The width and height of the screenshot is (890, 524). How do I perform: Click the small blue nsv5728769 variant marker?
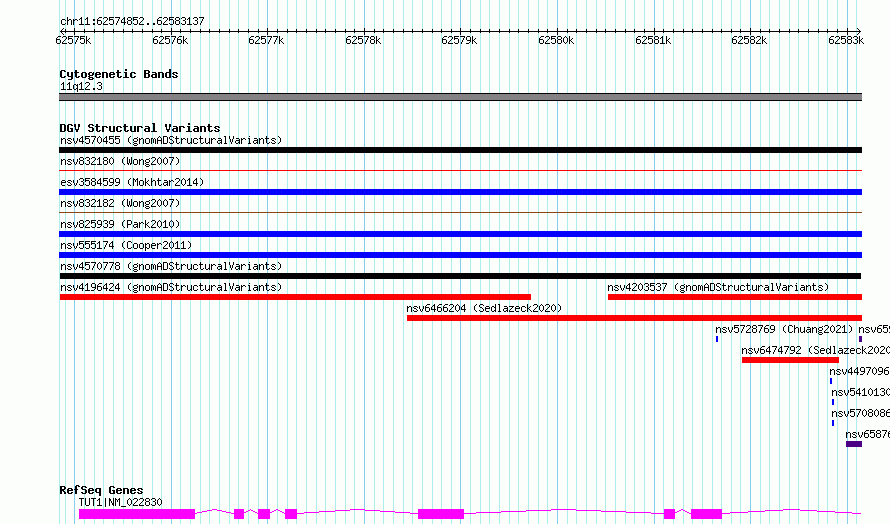pos(717,339)
